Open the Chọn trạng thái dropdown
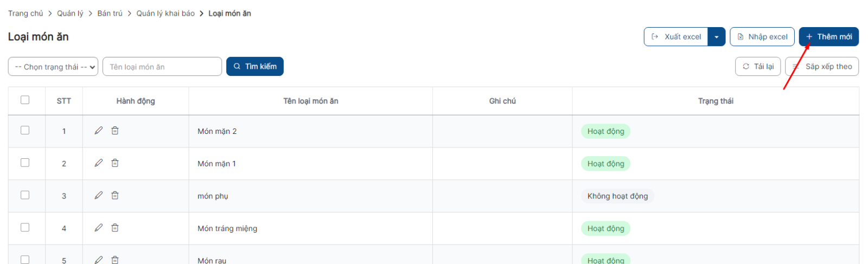 [x=53, y=67]
